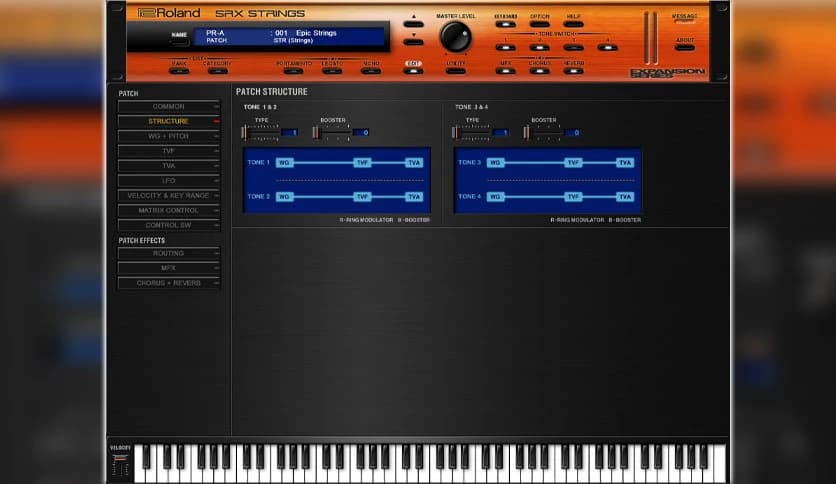Click the PR-A bank display text
Image resolution: width=836 pixels, height=484 pixels.
coord(215,33)
